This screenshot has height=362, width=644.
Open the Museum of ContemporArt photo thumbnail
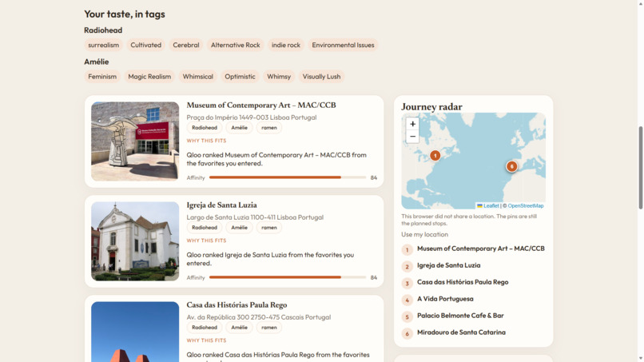click(x=135, y=141)
